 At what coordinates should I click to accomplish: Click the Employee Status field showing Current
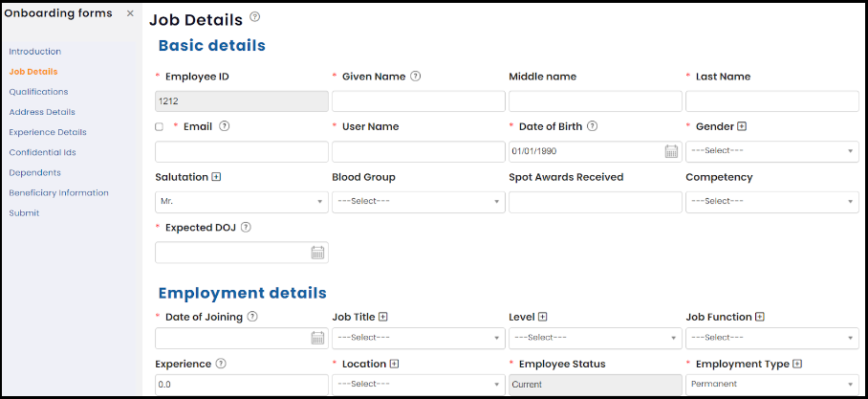click(596, 385)
